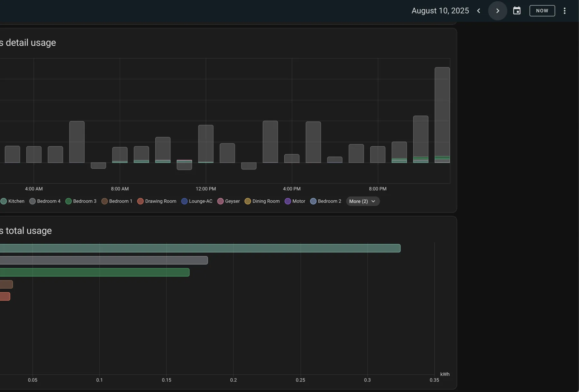Open the three-dot overflow menu
Image resolution: width=579 pixels, height=392 pixels.
tap(565, 11)
